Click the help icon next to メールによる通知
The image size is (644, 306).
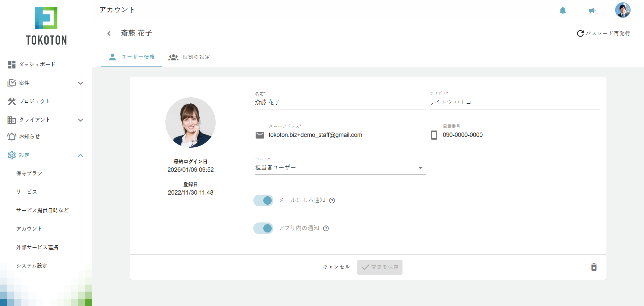(332, 200)
